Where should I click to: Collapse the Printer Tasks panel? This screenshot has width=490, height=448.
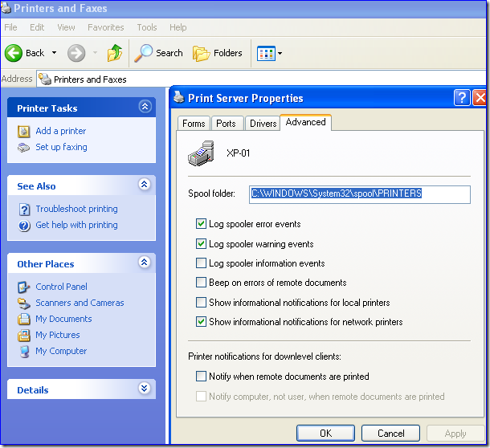pyautogui.click(x=145, y=107)
